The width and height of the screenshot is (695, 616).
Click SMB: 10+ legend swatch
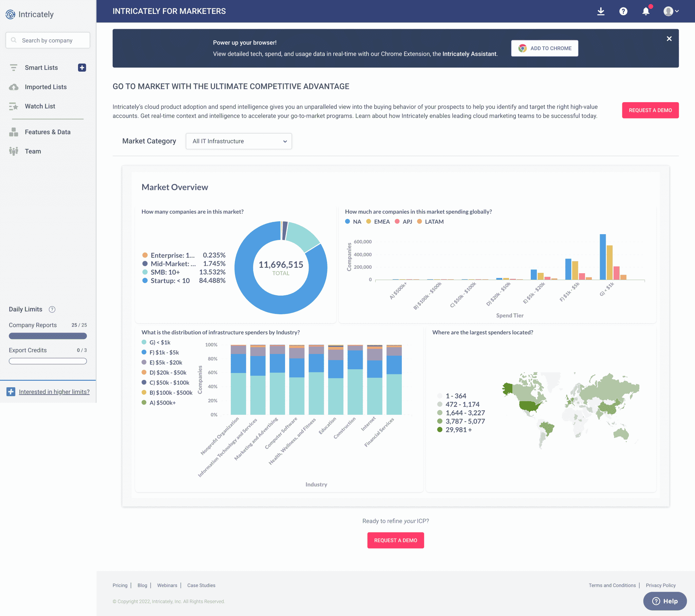click(x=145, y=272)
